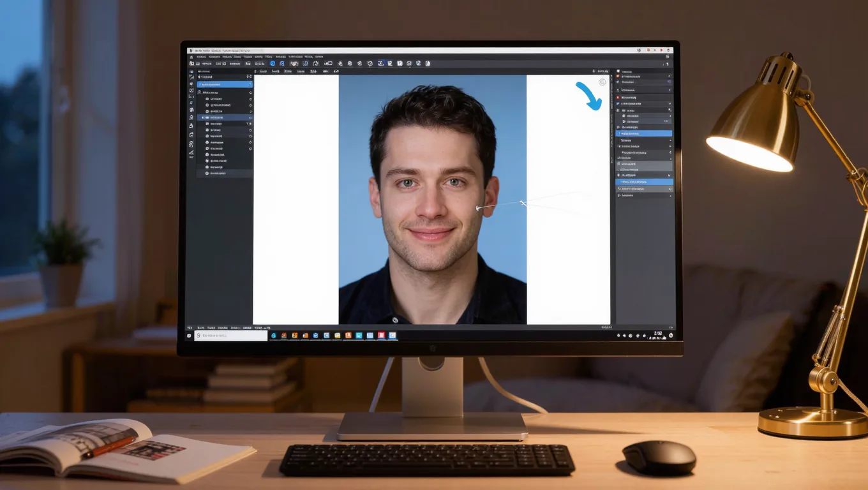Select the lower blue highlighted row in right panel

(644, 182)
